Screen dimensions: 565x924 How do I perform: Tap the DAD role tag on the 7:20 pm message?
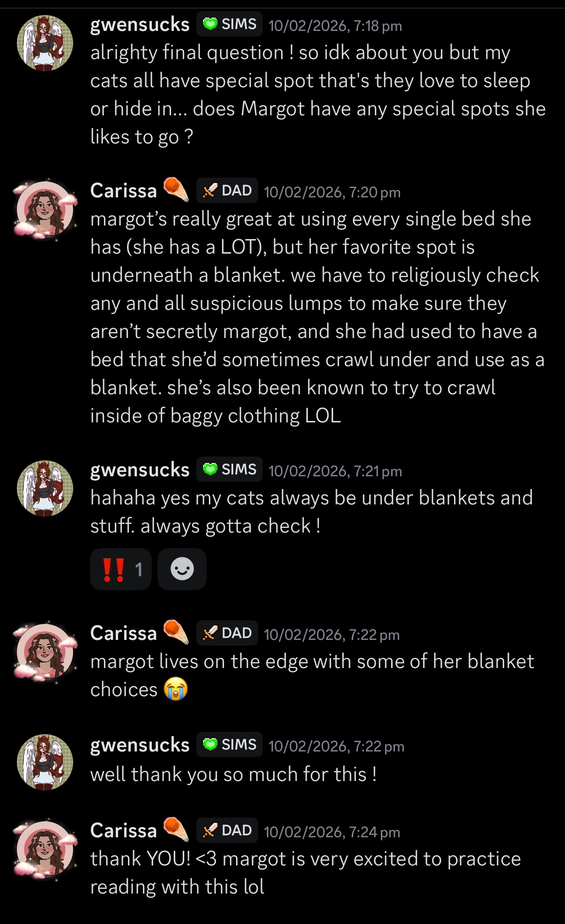point(227,190)
